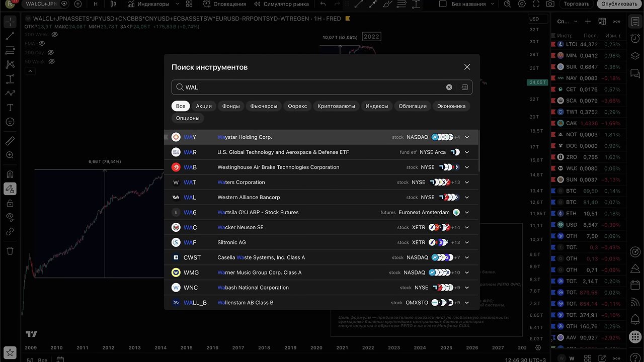This screenshot has width=644, height=362.
Task: Select the Облигации filter tab
Action: [413, 106]
